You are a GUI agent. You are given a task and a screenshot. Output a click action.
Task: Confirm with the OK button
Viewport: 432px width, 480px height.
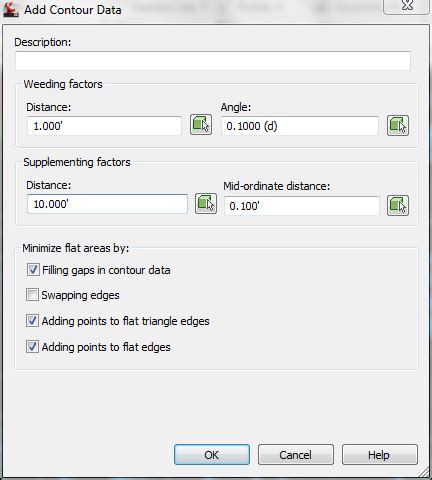pyautogui.click(x=212, y=455)
